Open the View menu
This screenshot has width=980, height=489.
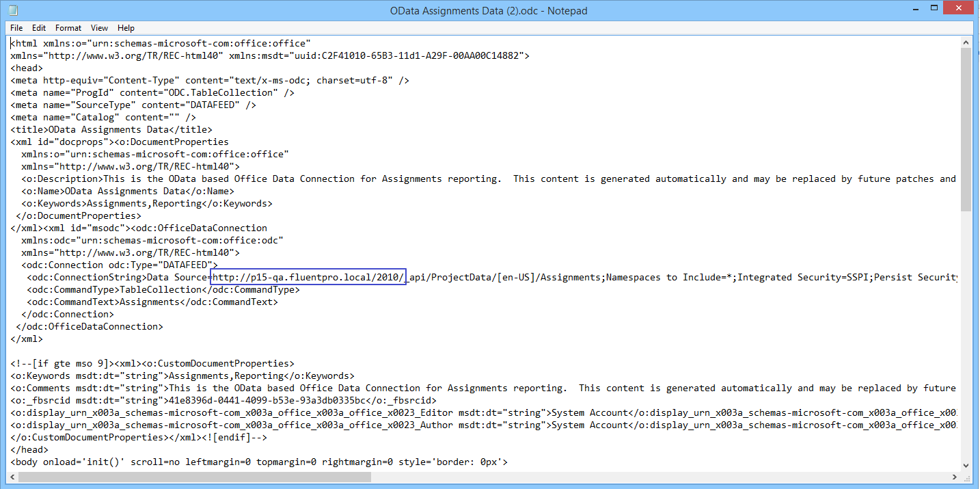[x=100, y=28]
